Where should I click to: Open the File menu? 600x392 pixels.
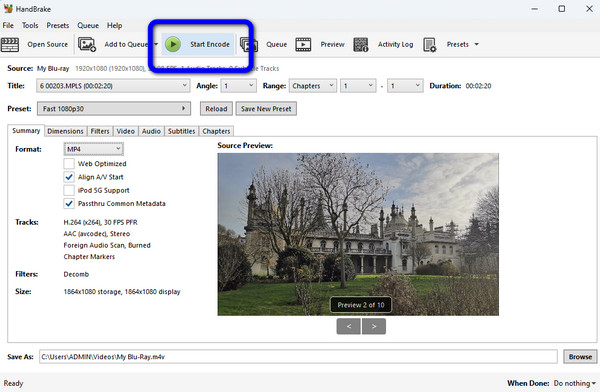point(8,26)
